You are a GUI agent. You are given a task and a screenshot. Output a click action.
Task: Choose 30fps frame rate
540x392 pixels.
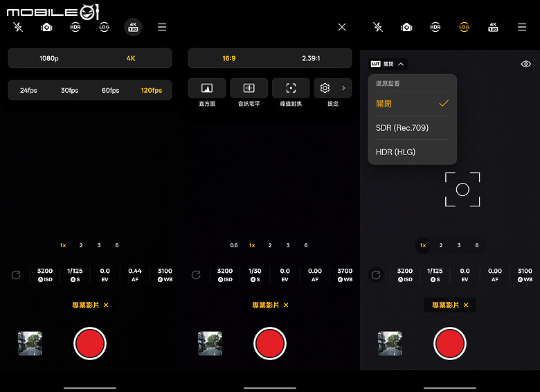pos(69,90)
